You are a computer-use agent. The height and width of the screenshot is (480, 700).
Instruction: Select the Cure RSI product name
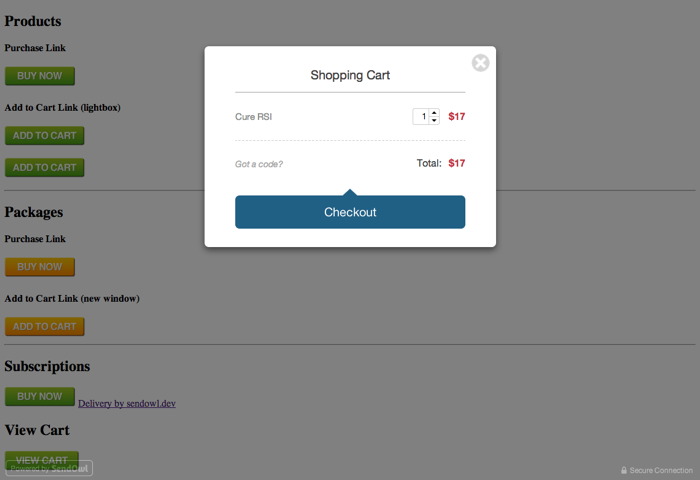[x=254, y=117]
